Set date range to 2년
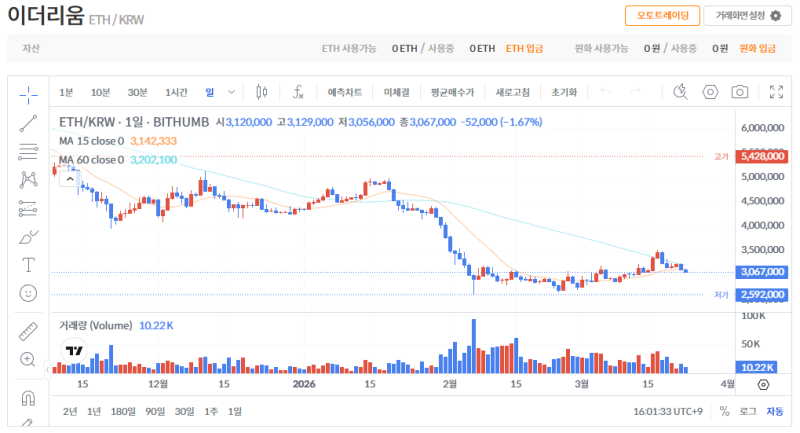Viewport: 800px width, 433px height. pyautogui.click(x=70, y=412)
